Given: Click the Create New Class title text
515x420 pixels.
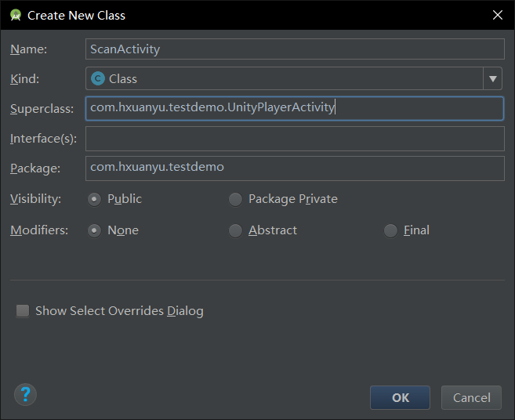Looking at the screenshot, I should [76, 15].
